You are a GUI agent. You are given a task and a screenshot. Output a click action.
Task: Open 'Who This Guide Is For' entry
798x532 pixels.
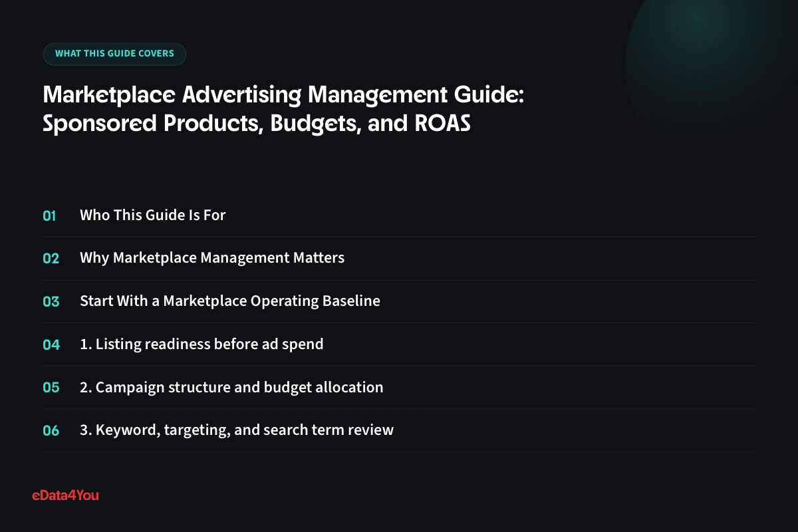[153, 215]
